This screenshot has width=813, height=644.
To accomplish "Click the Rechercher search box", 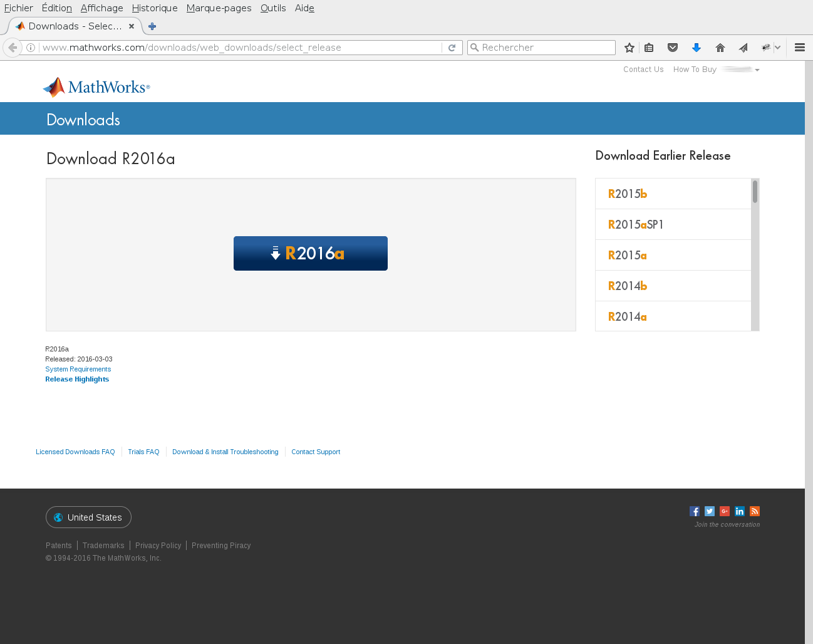I will [541, 48].
